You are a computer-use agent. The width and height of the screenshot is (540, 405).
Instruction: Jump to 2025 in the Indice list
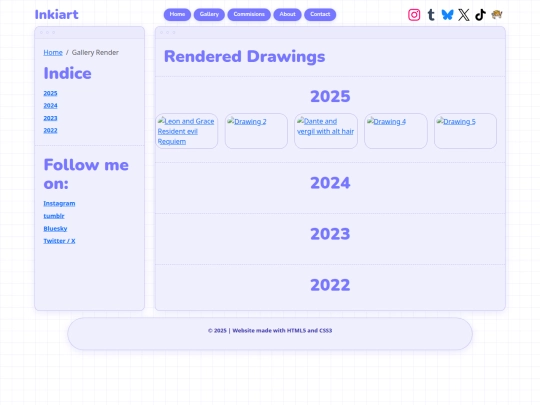pyautogui.click(x=50, y=93)
